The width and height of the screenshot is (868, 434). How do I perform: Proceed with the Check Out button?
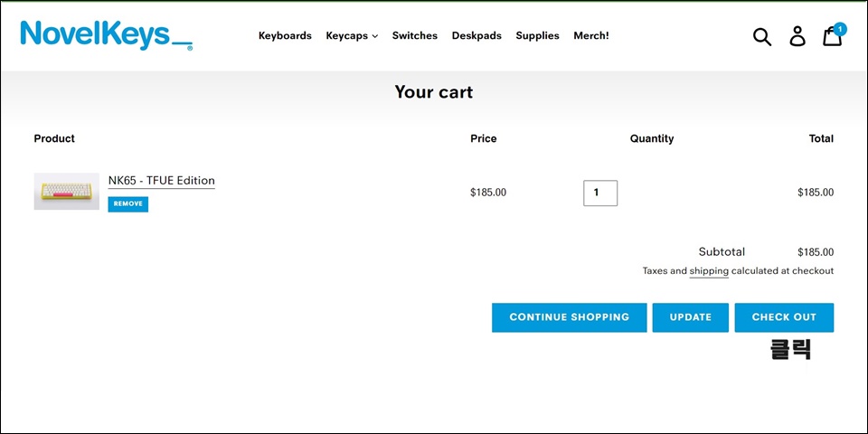784,317
